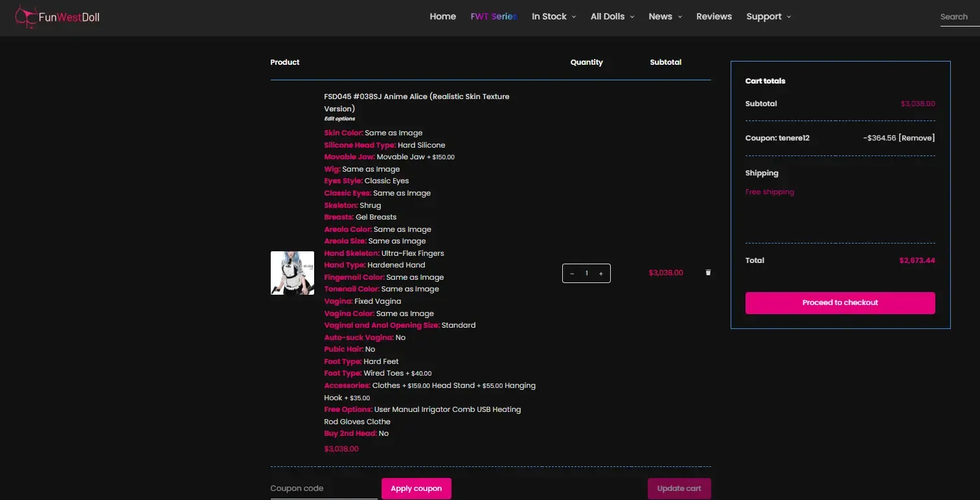The width and height of the screenshot is (980, 500).
Task: Click the Breasts: Gel Breasts option text
Action: pos(360,217)
